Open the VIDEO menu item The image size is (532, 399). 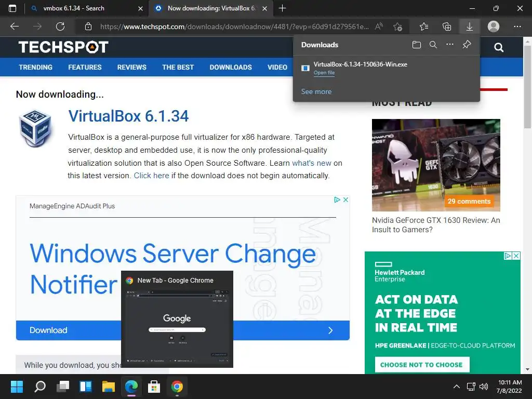click(x=277, y=67)
